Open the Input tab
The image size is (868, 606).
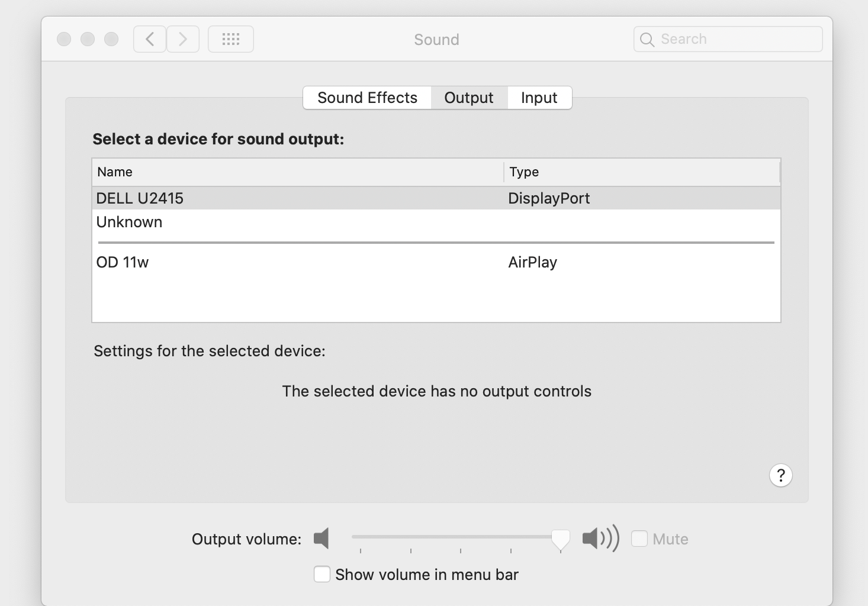(539, 98)
